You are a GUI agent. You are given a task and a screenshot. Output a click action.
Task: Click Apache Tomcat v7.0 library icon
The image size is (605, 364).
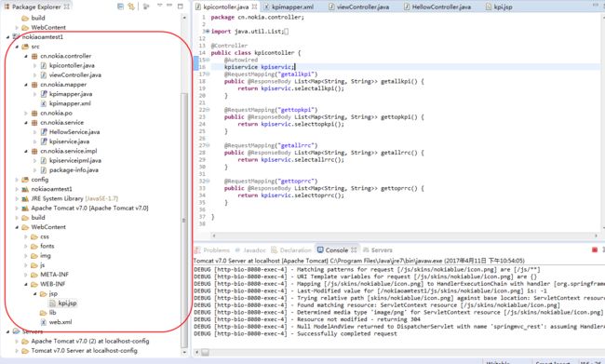(x=25, y=208)
